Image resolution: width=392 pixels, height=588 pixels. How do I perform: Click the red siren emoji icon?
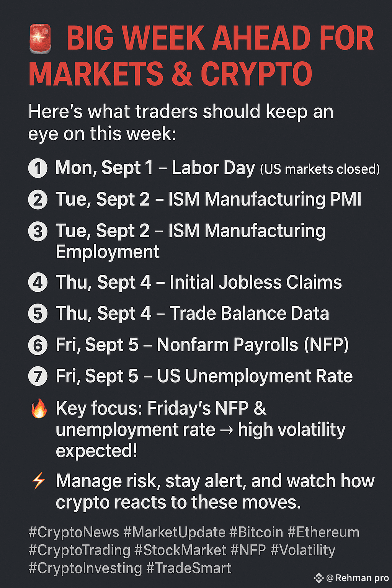(40, 38)
